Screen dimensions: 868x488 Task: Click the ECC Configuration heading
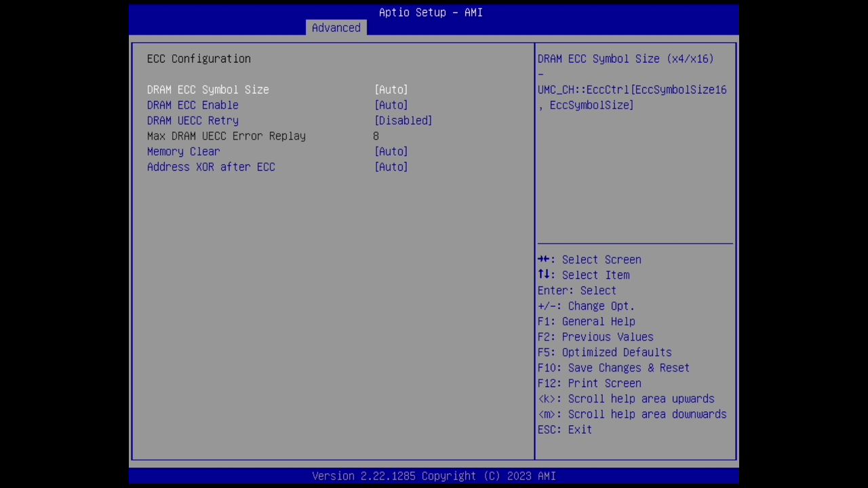coord(199,59)
